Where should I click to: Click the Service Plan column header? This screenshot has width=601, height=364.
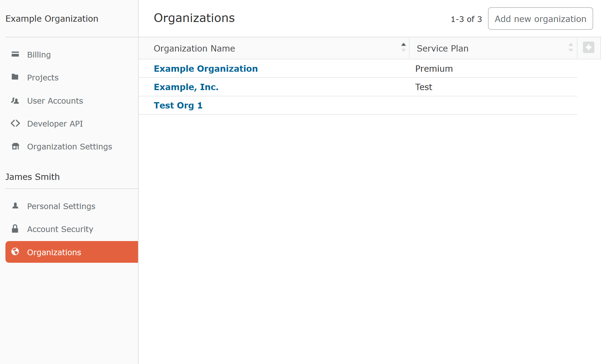point(493,48)
